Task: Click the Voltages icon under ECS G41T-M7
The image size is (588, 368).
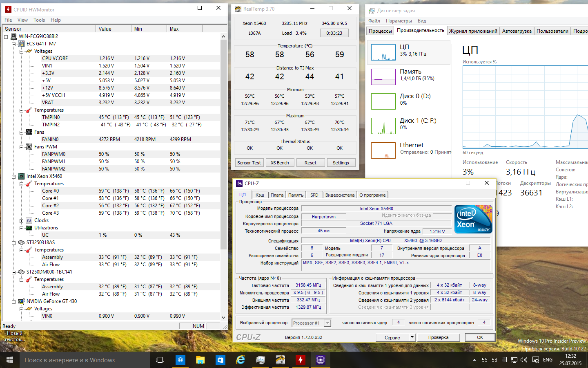Action: 29,51
